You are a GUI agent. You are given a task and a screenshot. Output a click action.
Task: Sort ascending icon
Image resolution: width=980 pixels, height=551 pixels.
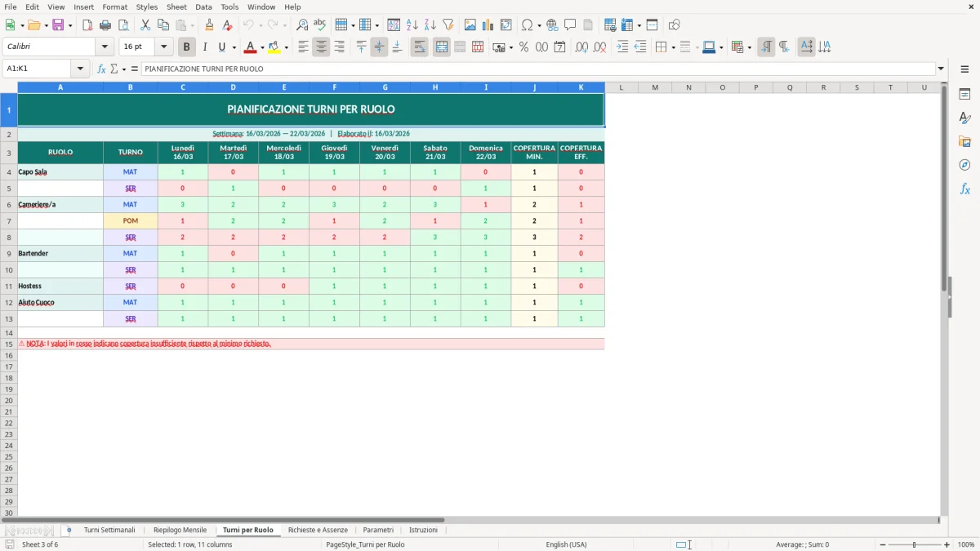412,25
